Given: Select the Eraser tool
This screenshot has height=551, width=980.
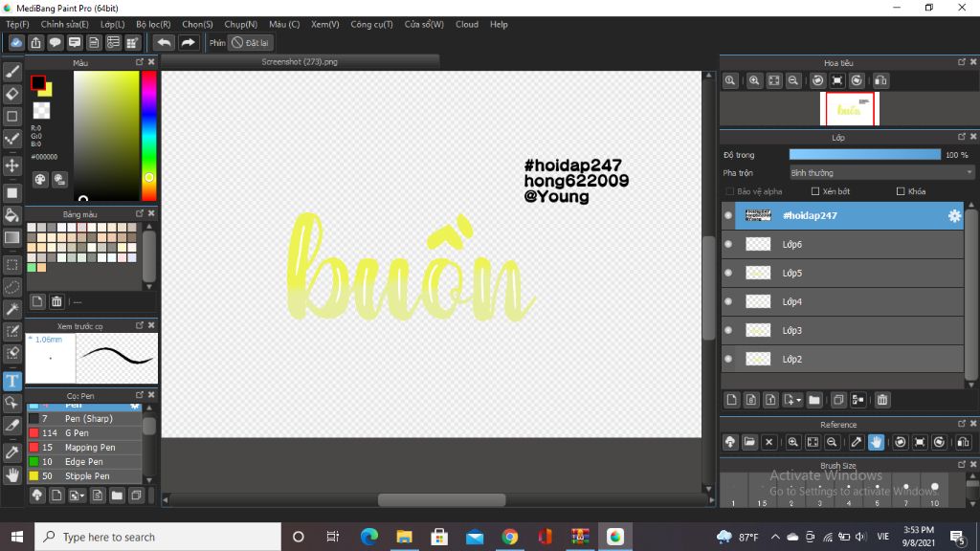Looking at the screenshot, I should pyautogui.click(x=11, y=95).
